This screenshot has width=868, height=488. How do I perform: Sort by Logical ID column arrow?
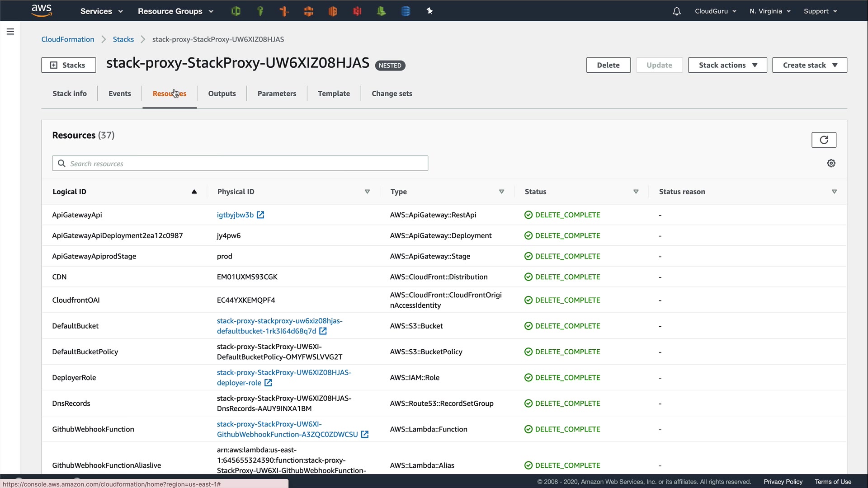194,192
